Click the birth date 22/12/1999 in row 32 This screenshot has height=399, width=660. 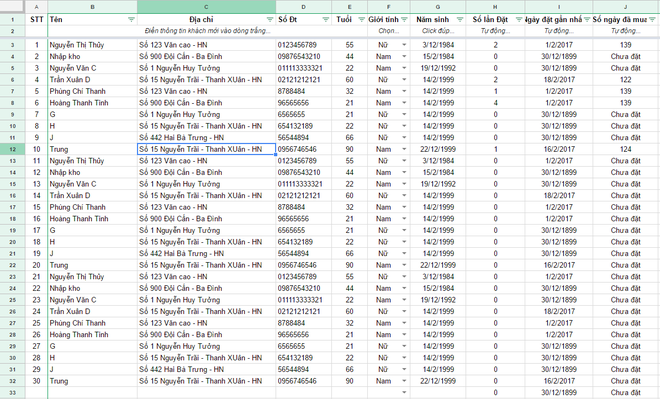(438, 381)
